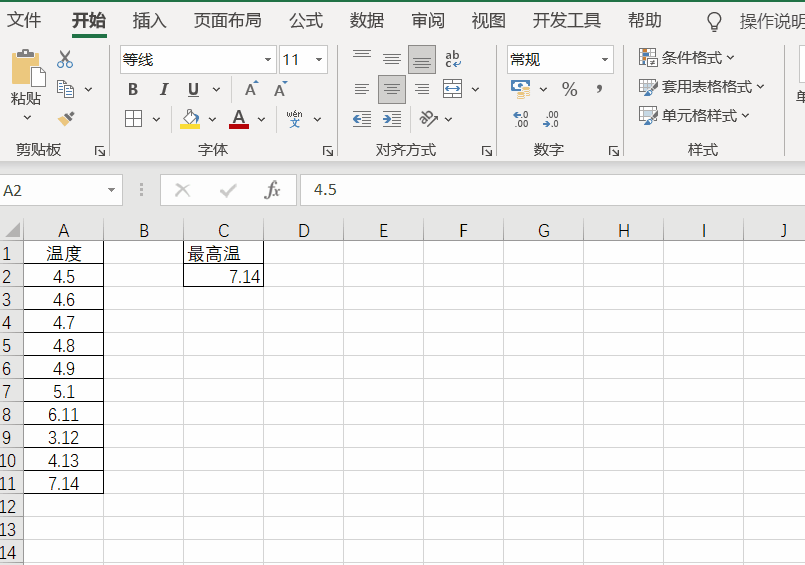Screen dimensions: 805x565
Task: Click the Paste clipboard icon
Action: click(x=27, y=68)
